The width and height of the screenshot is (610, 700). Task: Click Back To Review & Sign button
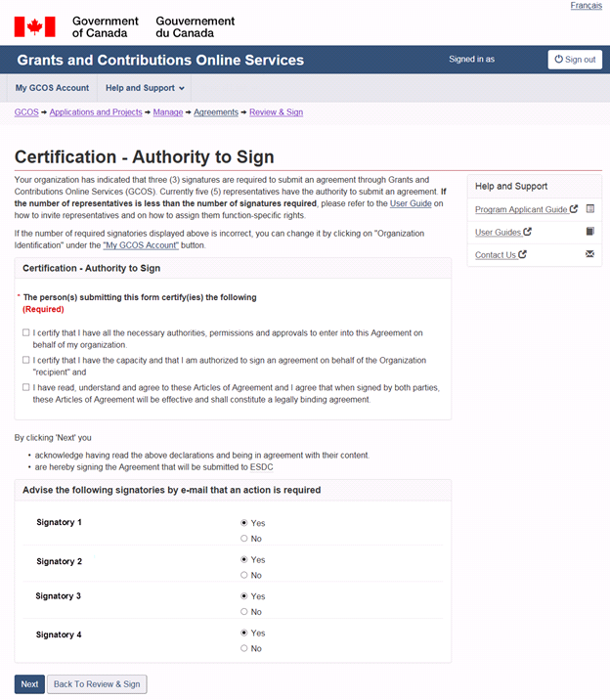tap(97, 684)
